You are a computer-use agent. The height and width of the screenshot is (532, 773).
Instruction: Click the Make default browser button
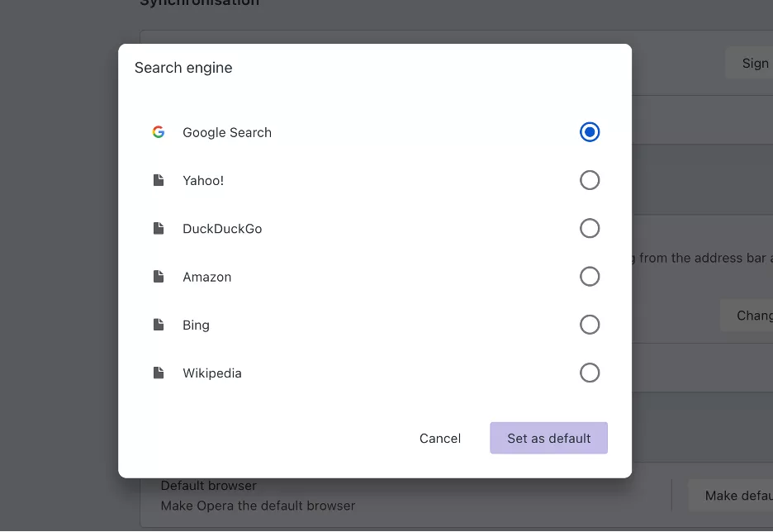click(x=732, y=496)
